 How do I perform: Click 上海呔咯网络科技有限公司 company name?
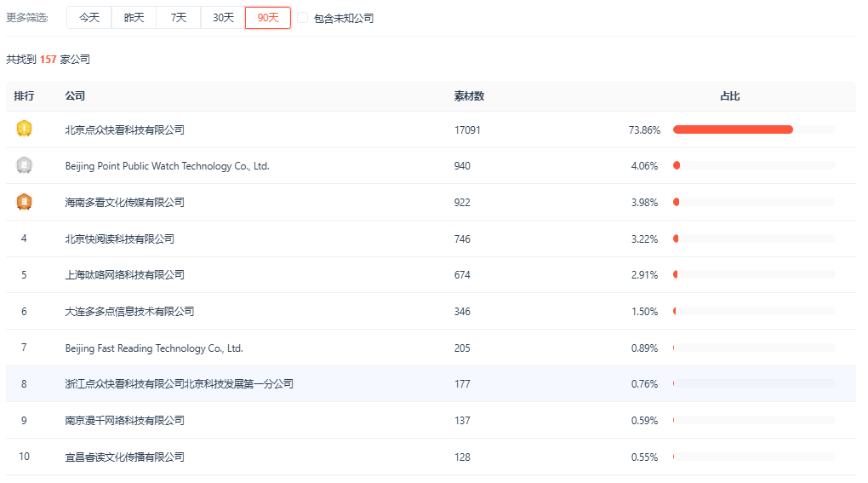pyautogui.click(x=124, y=275)
